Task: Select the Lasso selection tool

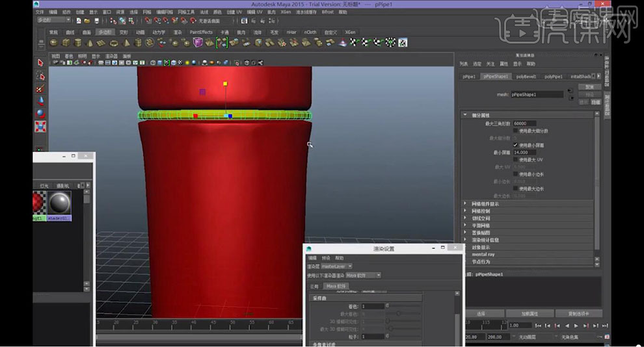Action: (40, 76)
